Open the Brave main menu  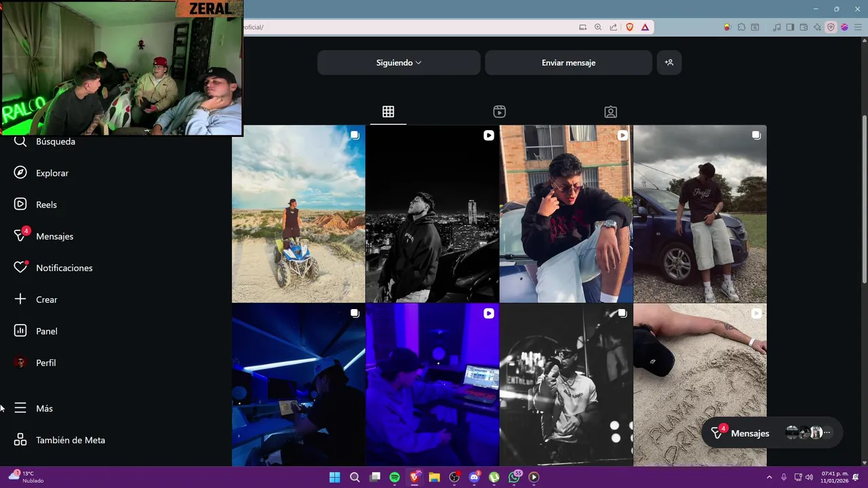click(858, 27)
